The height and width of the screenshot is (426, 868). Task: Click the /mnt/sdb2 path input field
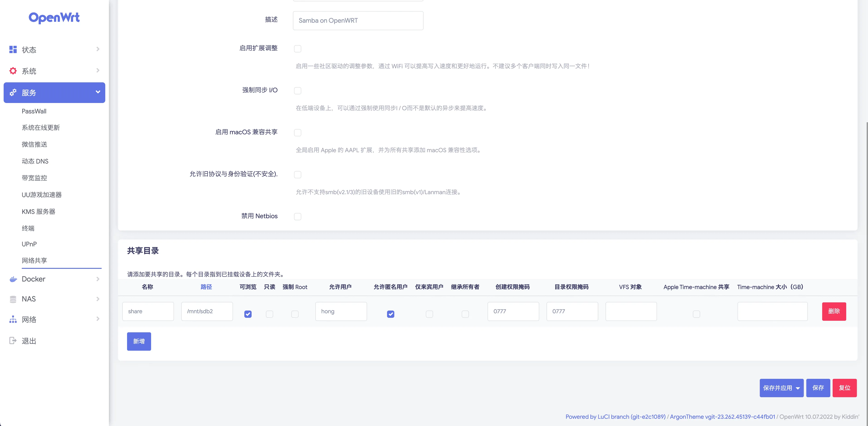[x=206, y=311]
